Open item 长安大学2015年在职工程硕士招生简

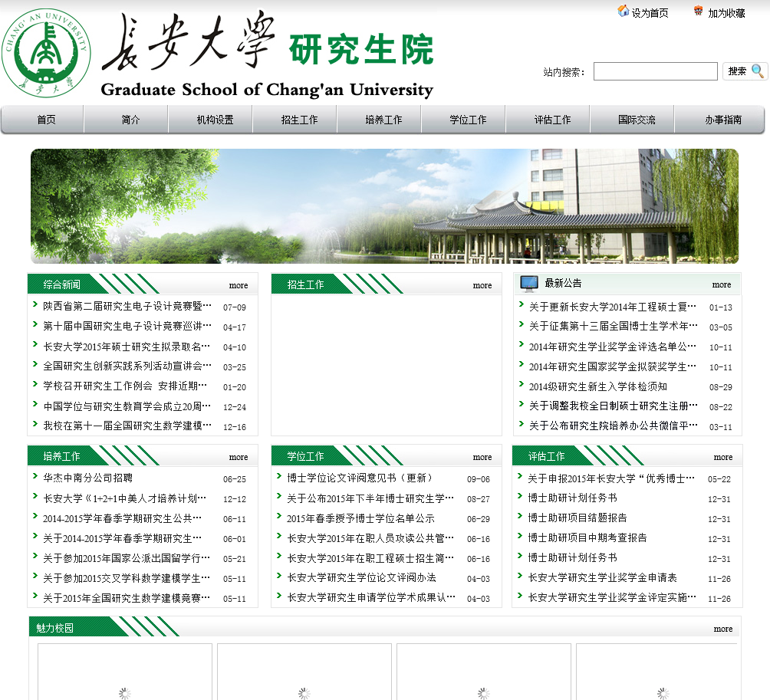coord(370,558)
